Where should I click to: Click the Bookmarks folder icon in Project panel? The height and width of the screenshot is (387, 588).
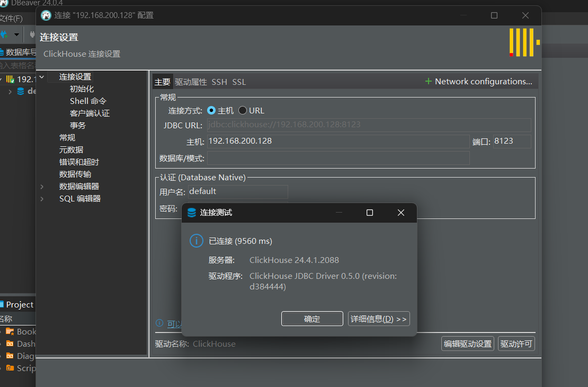11,331
